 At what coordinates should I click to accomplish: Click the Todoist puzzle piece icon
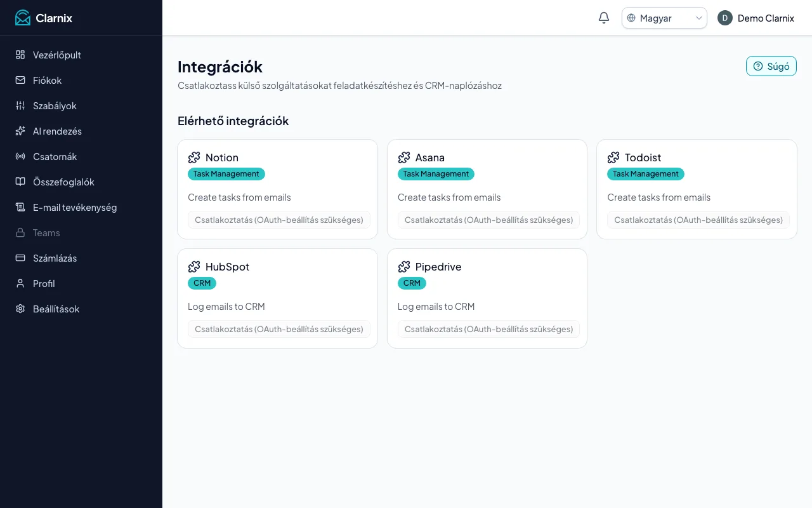tap(613, 157)
